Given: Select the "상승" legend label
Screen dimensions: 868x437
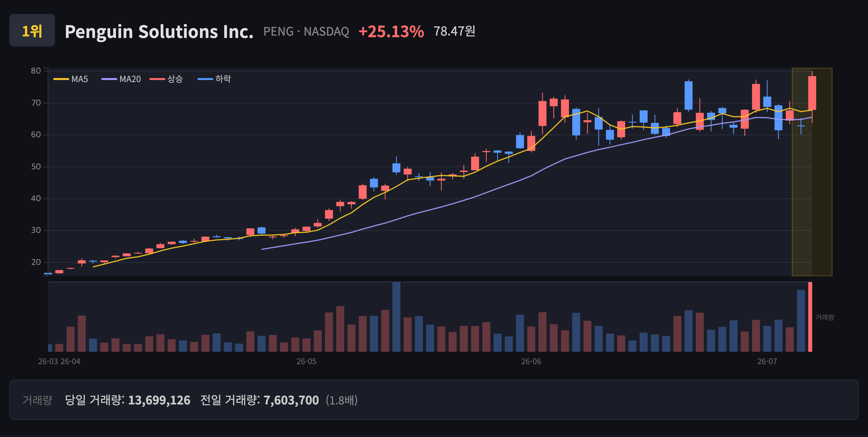Looking at the screenshot, I should click(175, 79).
